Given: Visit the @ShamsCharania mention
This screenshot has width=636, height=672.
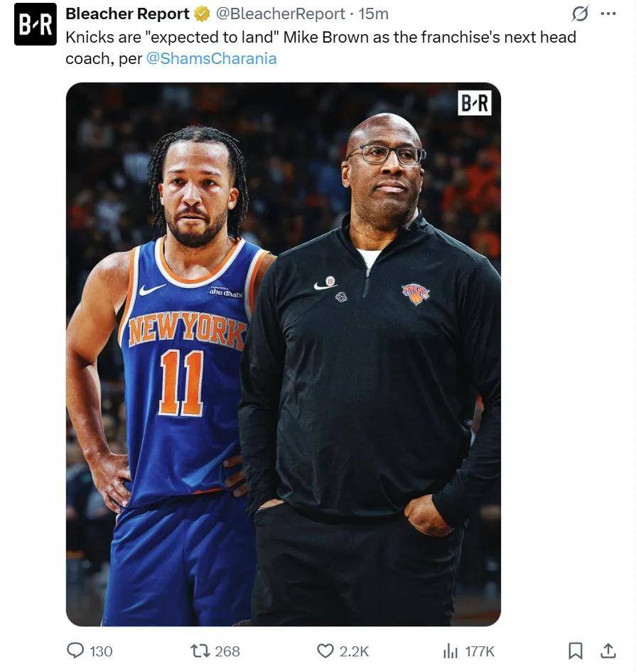Looking at the screenshot, I should pyautogui.click(x=211, y=59).
